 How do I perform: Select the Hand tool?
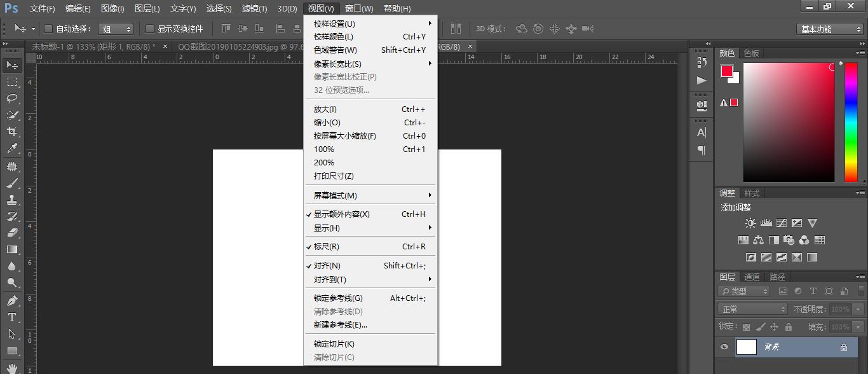point(11,368)
